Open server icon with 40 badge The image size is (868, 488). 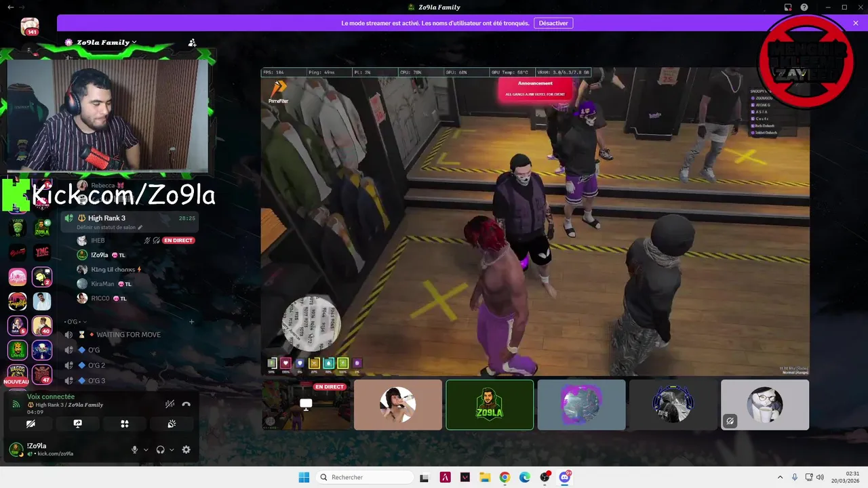click(42, 325)
